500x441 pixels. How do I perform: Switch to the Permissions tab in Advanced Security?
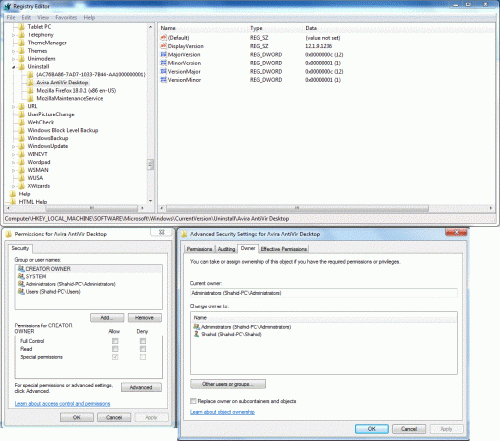pyautogui.click(x=199, y=249)
